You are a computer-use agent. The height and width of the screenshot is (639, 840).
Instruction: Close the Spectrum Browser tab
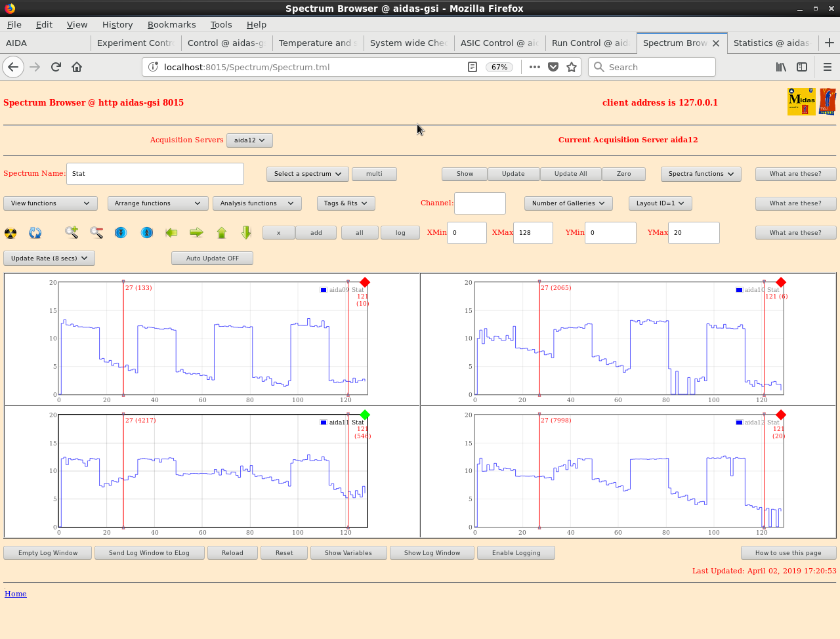[x=716, y=43]
